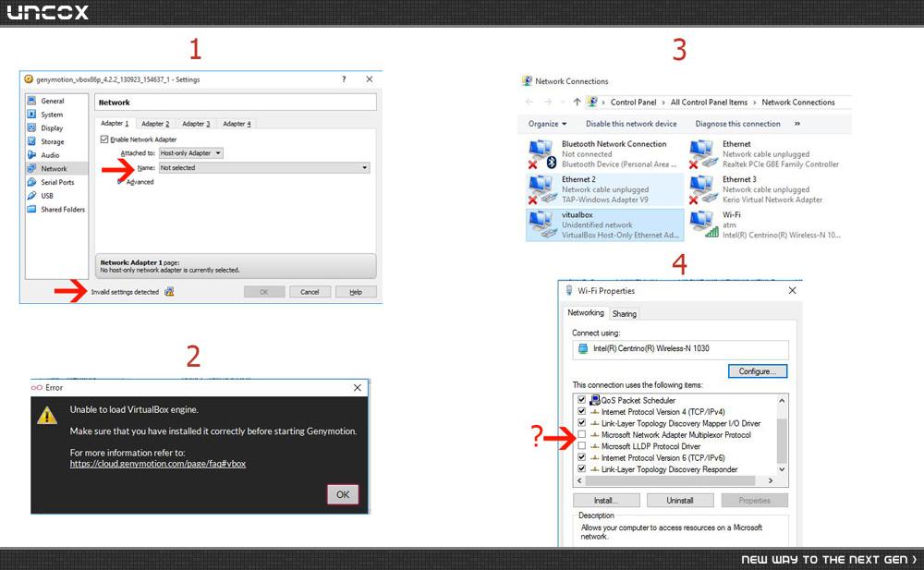924x570 pixels.
Task: Click the Bluetooth Network Connection adapter icon
Action: click(541, 154)
